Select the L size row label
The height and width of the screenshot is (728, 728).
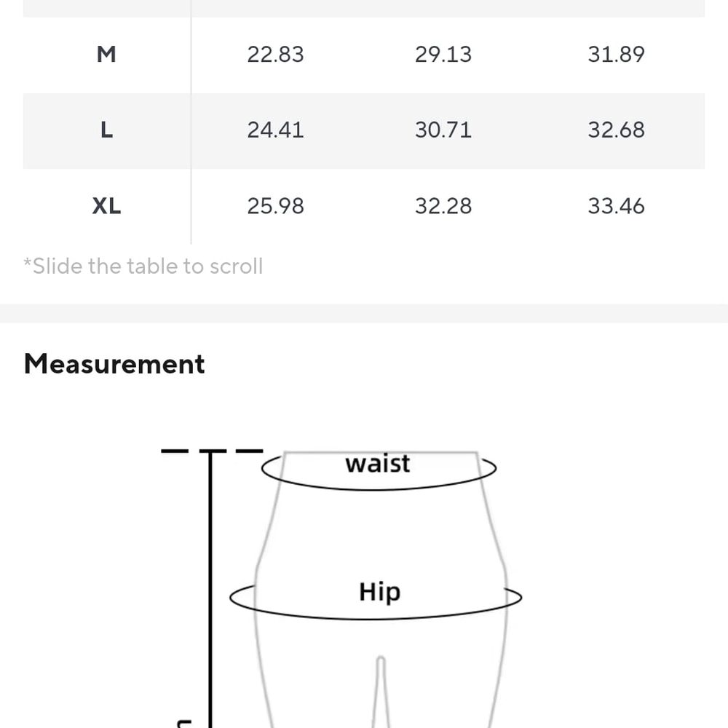point(106,130)
